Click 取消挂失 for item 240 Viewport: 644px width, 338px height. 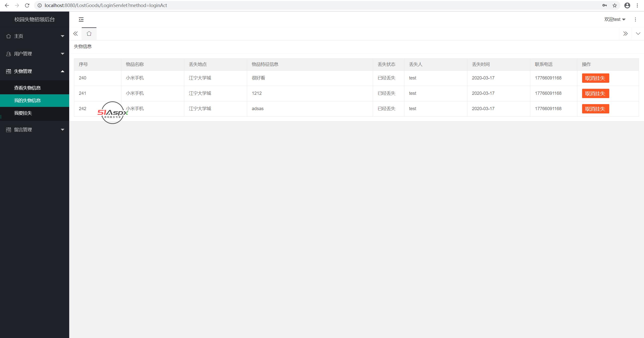(595, 78)
